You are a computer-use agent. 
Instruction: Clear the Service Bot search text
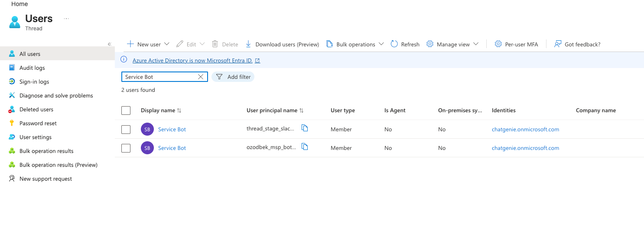(201, 77)
